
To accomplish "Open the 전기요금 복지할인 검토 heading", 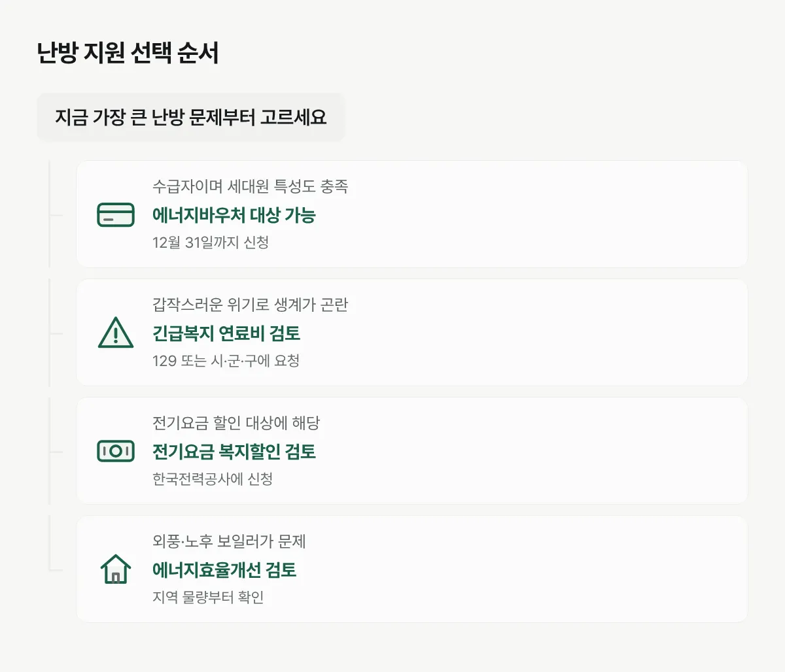I will click(234, 452).
